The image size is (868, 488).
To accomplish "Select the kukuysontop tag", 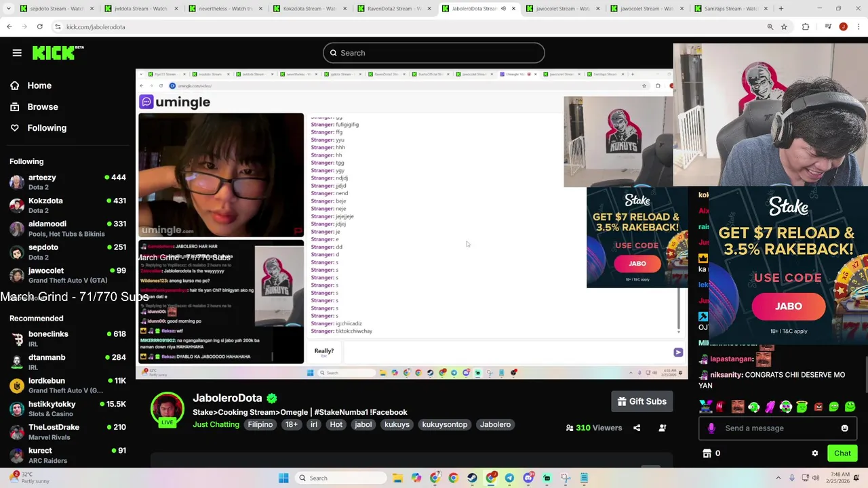I will [x=445, y=424].
